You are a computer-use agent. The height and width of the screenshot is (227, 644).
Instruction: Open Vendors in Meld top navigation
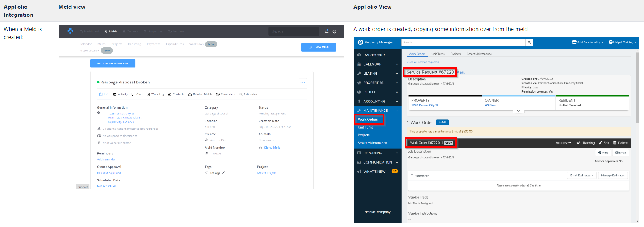click(x=176, y=31)
